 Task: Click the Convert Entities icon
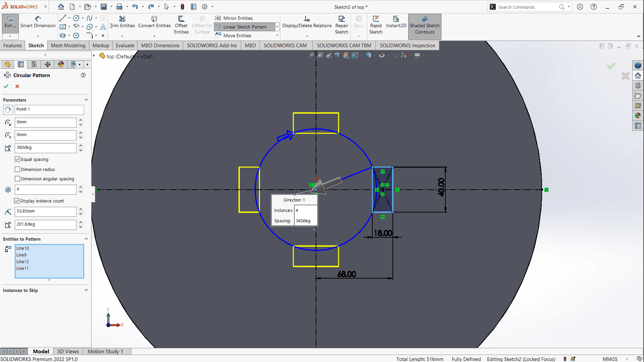coord(154,19)
